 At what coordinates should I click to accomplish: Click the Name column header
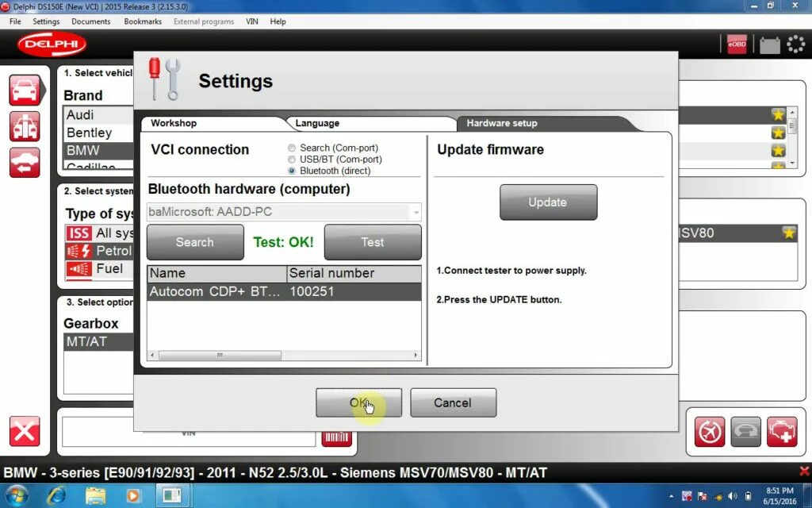[x=217, y=273]
